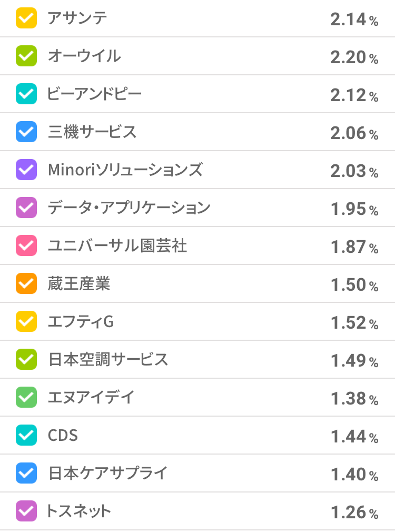Viewport: 395px width, 532px height.
Task: Toggle the 日本空調サービス checkbox
Action: tap(26, 359)
